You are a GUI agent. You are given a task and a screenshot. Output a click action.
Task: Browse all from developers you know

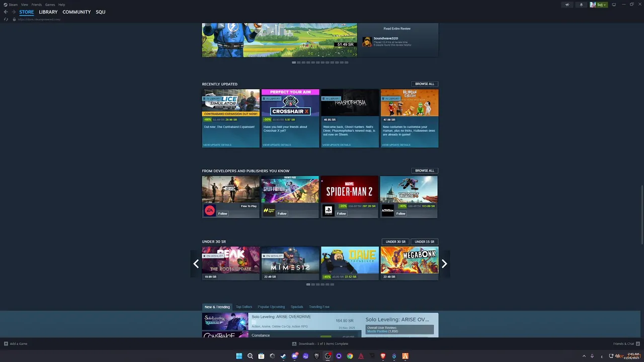[x=425, y=170]
